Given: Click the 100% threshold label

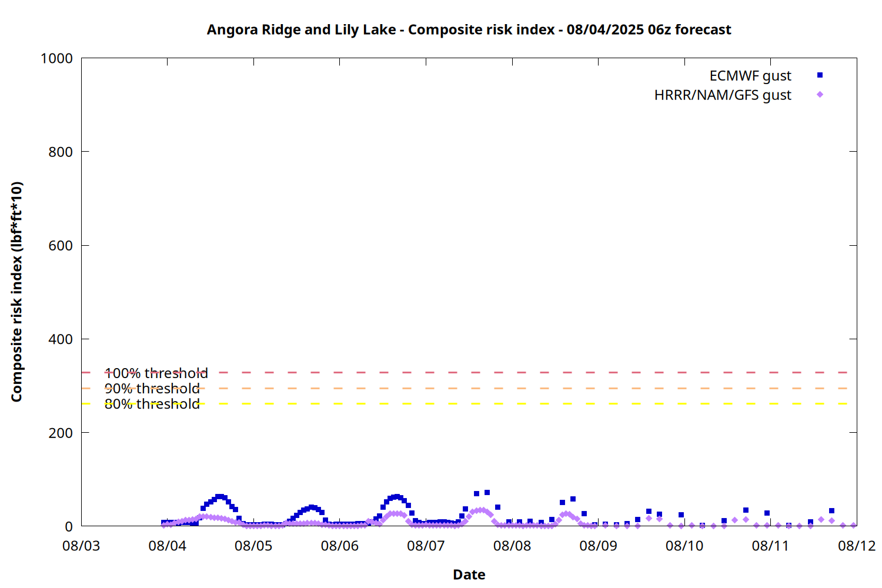Looking at the screenshot, I should (156, 373).
